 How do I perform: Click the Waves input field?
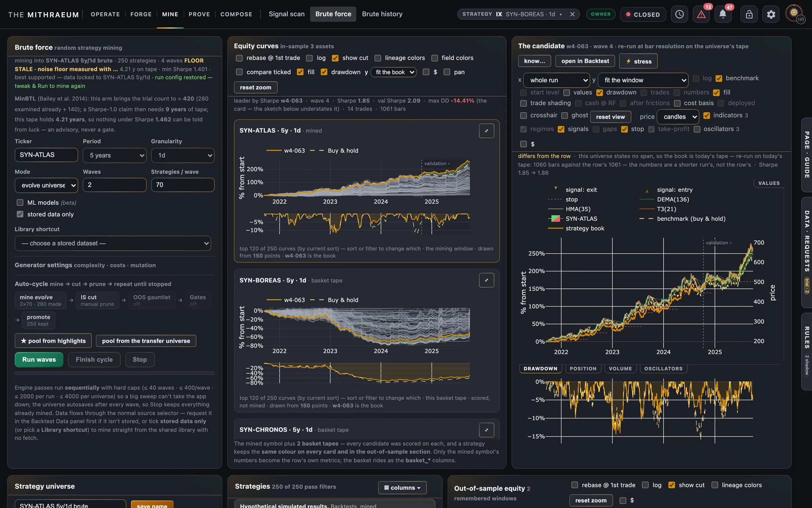115,185
